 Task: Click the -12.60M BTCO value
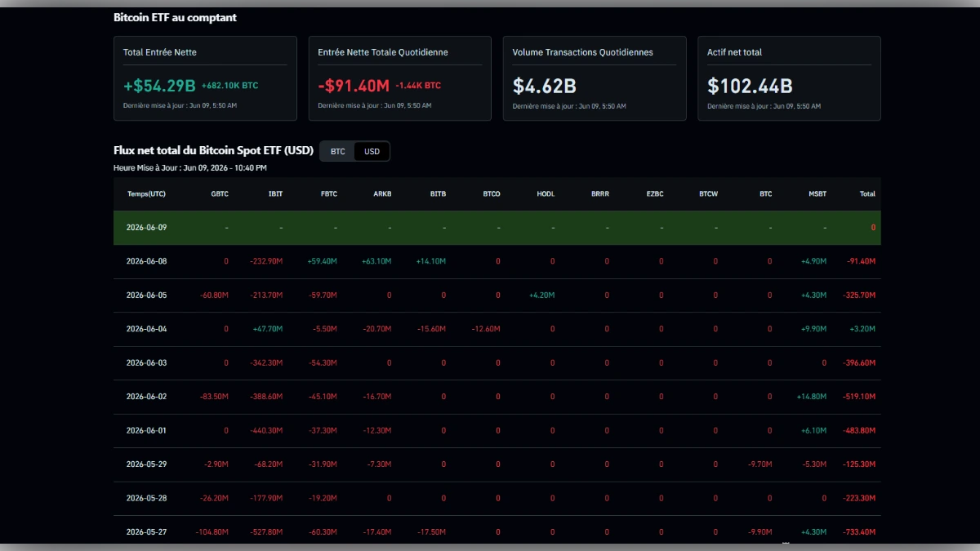click(x=486, y=329)
